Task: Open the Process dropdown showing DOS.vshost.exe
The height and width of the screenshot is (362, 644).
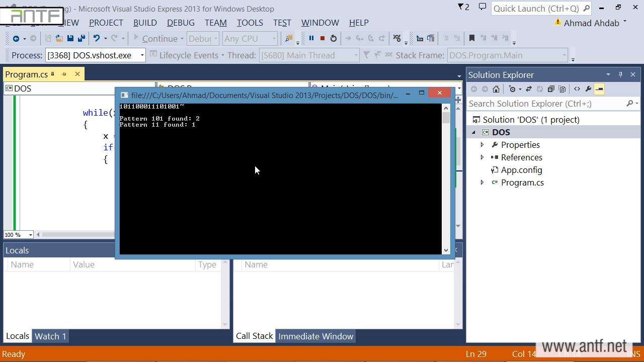Action: (142, 55)
